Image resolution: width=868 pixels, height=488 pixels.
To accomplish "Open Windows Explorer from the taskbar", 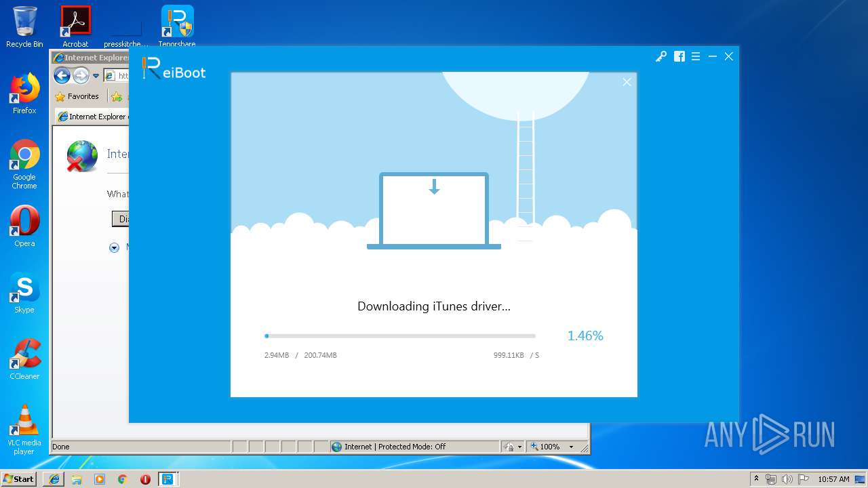I will tap(77, 479).
